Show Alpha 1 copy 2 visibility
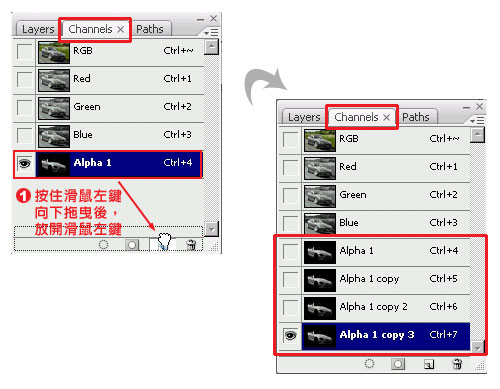Screen dimensions: 500x389 tap(290, 308)
